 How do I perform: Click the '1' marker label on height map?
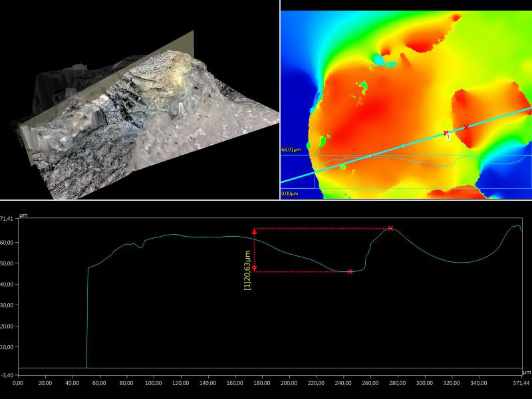[448, 137]
